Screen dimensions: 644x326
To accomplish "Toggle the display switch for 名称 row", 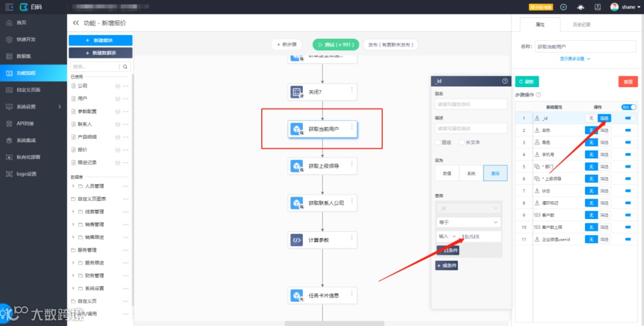I will (x=629, y=130).
